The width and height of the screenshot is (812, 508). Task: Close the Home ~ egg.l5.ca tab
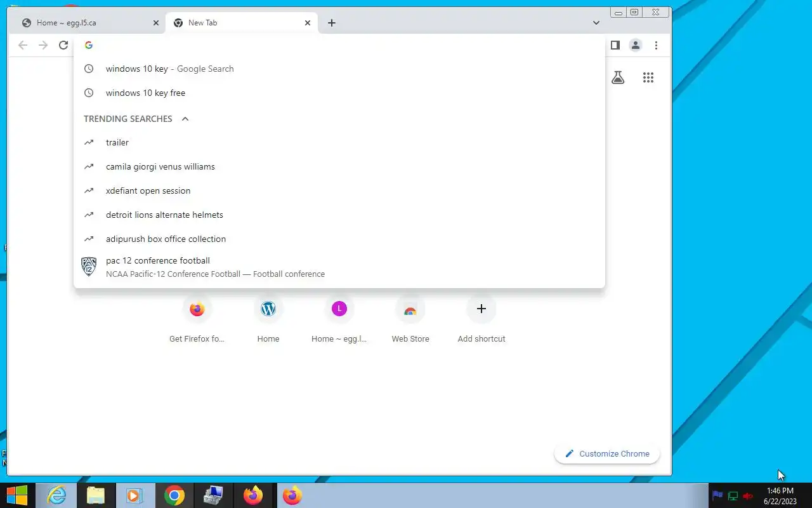pyautogui.click(x=156, y=23)
